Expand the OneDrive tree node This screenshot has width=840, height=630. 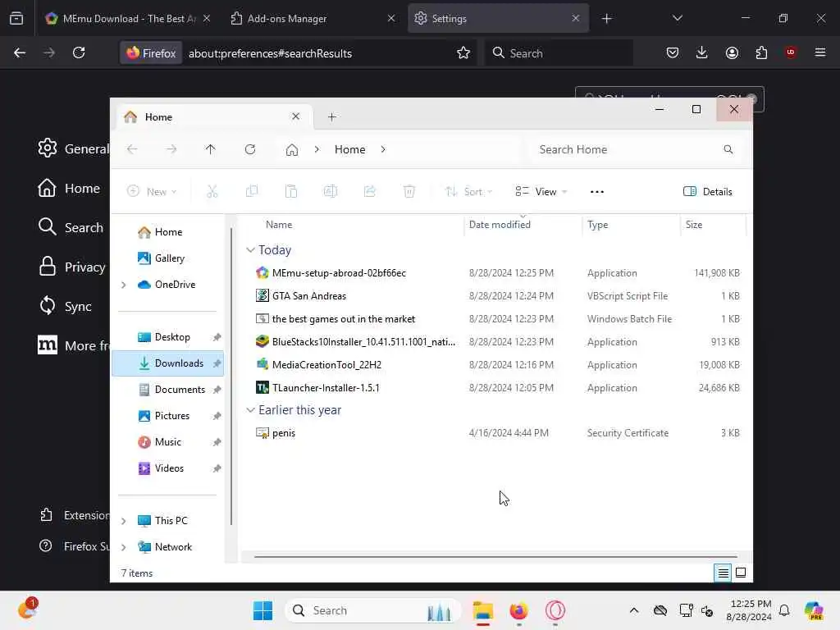pyautogui.click(x=124, y=285)
